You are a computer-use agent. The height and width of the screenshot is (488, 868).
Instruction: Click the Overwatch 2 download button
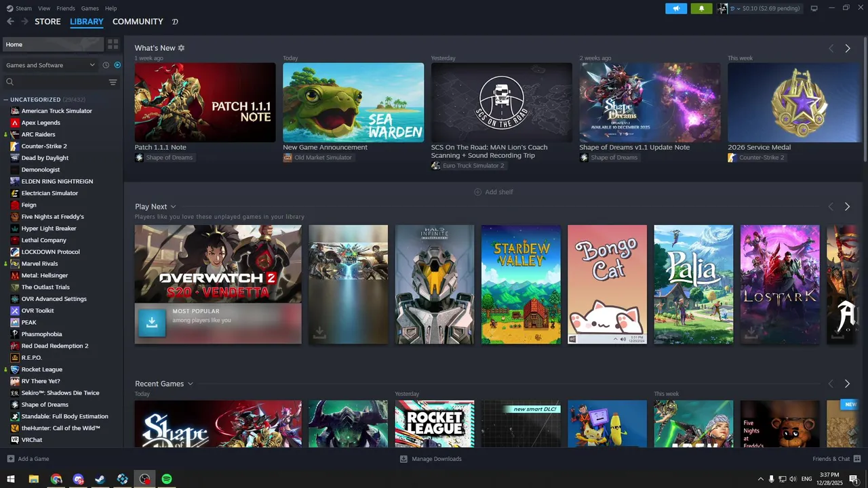tap(152, 323)
